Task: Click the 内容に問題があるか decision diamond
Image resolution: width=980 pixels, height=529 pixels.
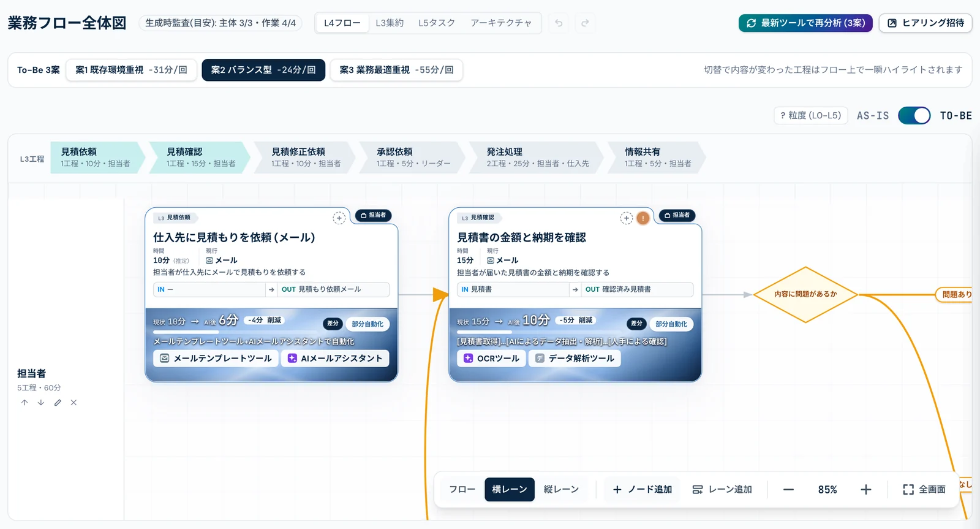Action: pos(805,295)
